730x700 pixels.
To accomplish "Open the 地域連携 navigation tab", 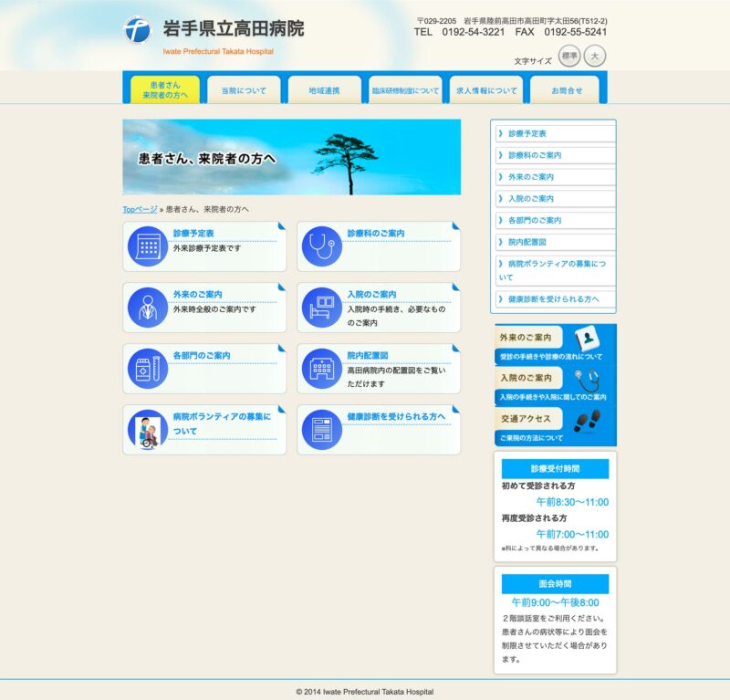I will pos(324,90).
